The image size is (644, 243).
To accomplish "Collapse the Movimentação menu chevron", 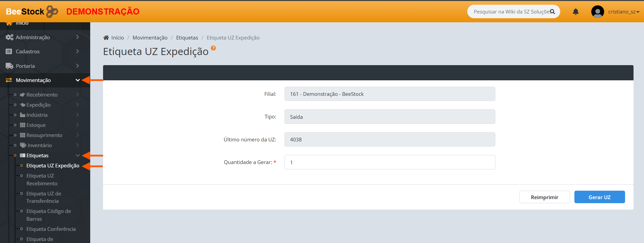I will tap(77, 80).
